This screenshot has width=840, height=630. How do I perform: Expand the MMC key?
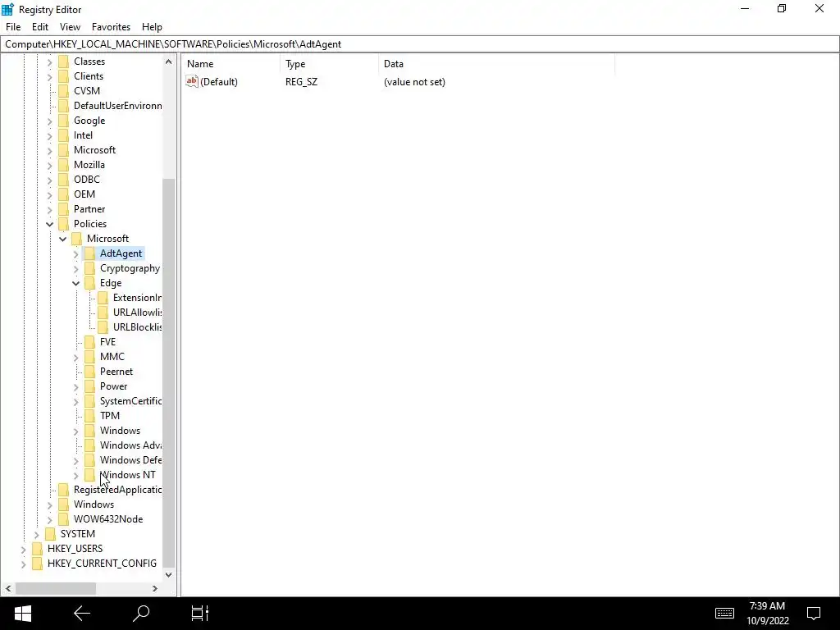[x=75, y=358]
